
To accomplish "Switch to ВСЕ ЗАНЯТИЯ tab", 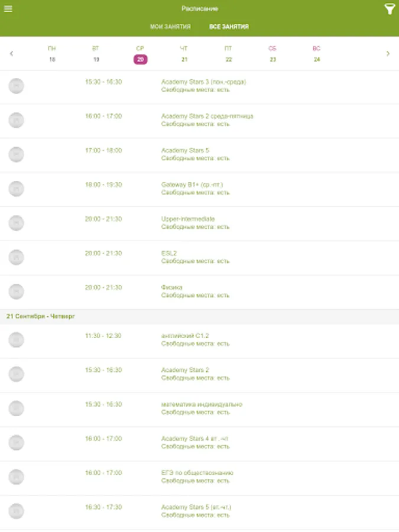I will tap(229, 27).
